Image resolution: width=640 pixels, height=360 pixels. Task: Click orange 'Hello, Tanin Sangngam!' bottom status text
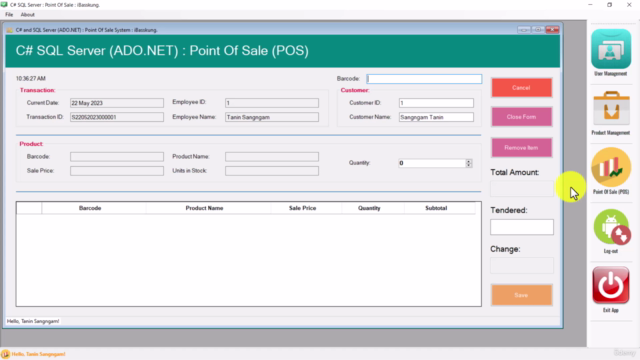[x=38, y=354]
